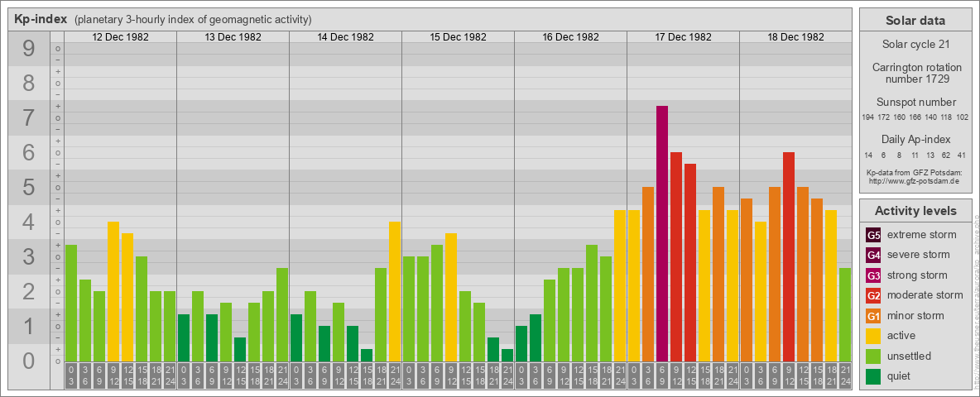Select the '13 Dec 1982' date header
The height and width of the screenshot is (397, 980).
(233, 37)
